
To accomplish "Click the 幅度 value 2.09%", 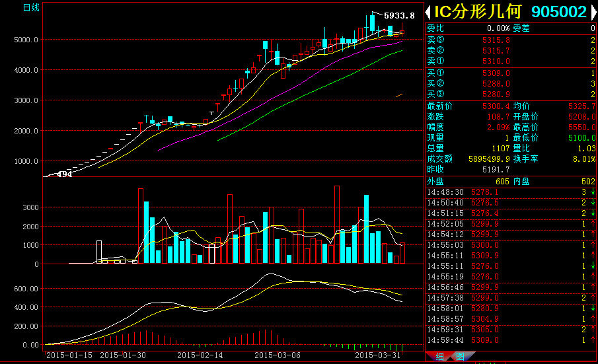I will (498, 127).
